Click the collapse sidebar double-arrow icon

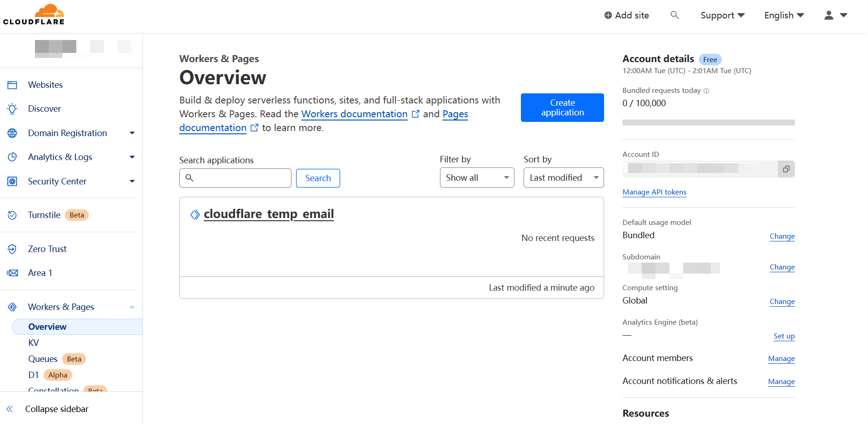[x=10, y=409]
